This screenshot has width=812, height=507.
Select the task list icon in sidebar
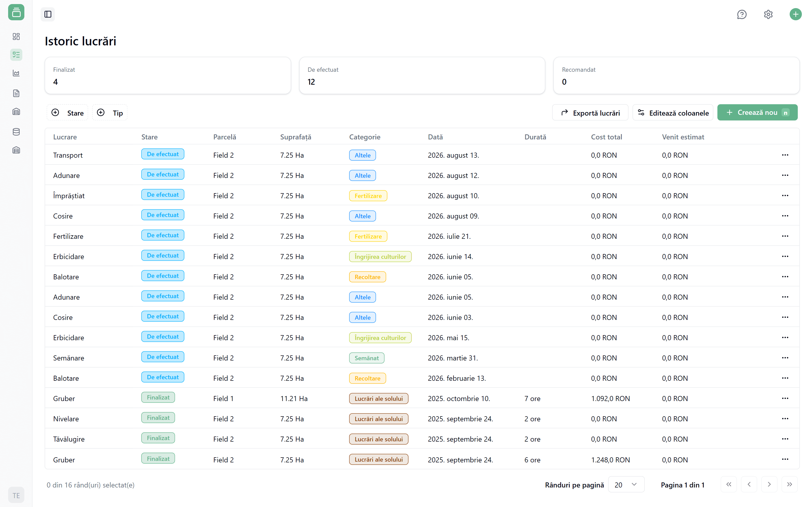click(x=16, y=55)
